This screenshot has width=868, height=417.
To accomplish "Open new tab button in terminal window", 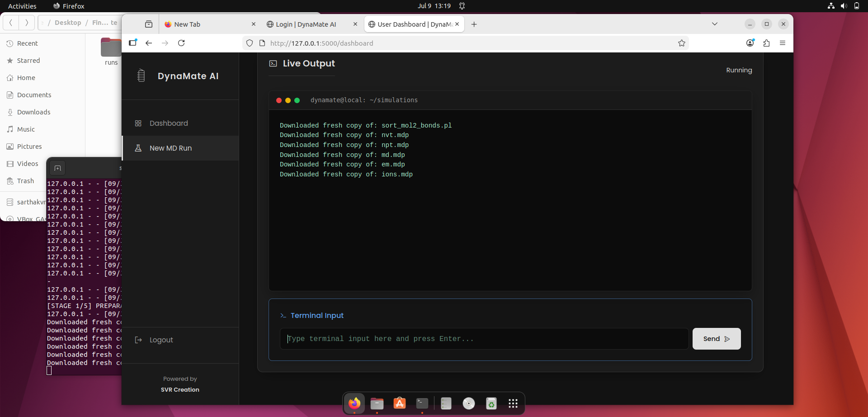I will point(57,168).
